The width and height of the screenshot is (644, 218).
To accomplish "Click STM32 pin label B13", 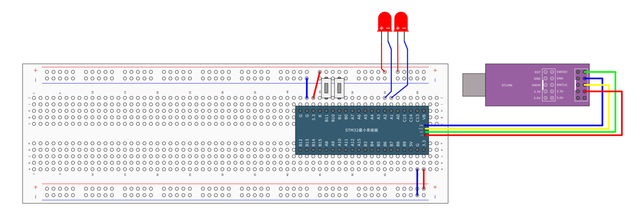I will coord(307,142).
